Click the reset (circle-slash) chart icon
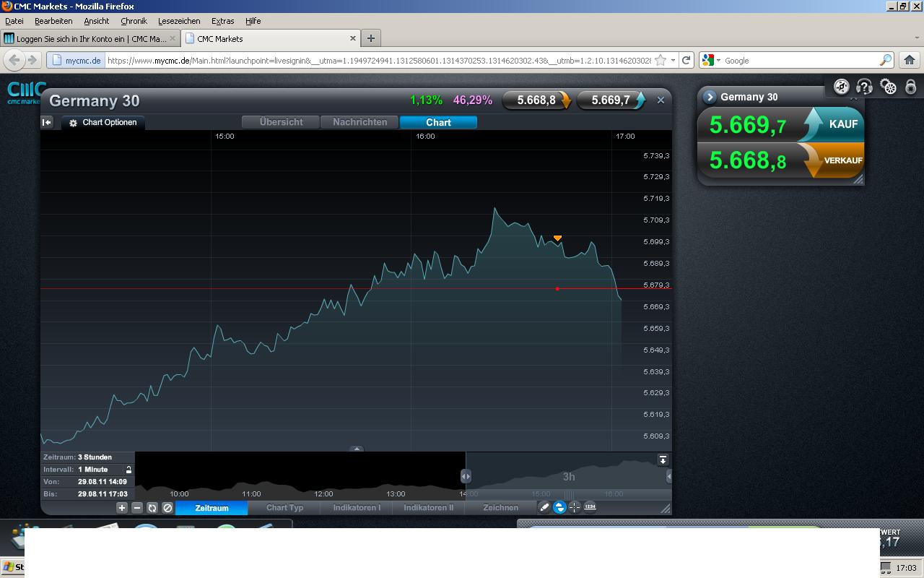 (167, 508)
